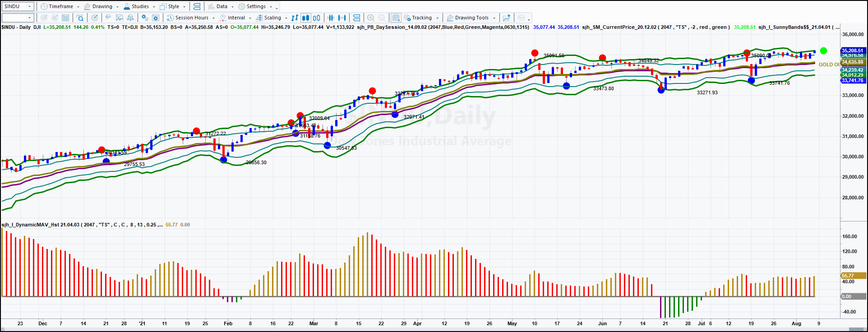
Task: Click the gear-with-hash icon
Action: point(145,18)
